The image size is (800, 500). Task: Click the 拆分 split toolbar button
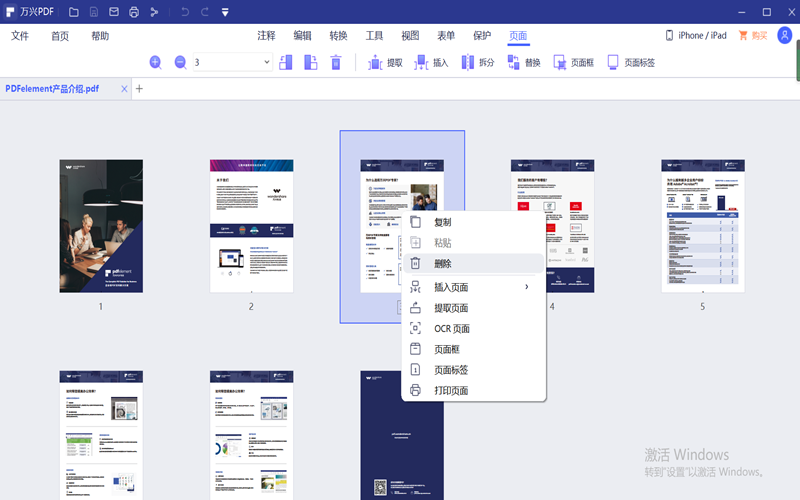[477, 62]
